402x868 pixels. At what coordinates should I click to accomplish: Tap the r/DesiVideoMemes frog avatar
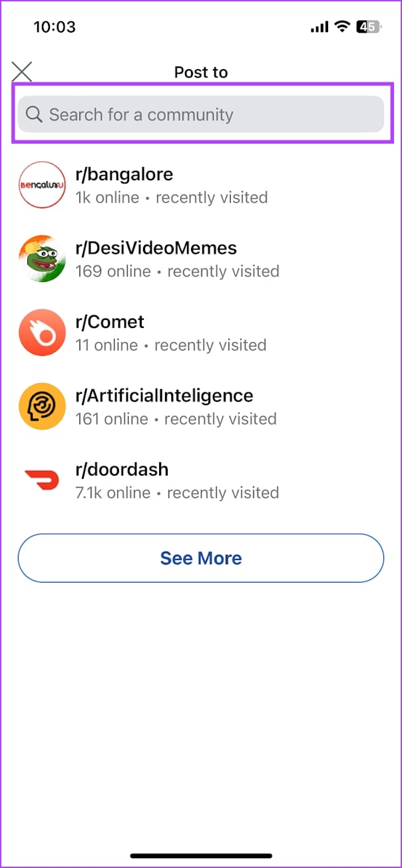pos(42,259)
